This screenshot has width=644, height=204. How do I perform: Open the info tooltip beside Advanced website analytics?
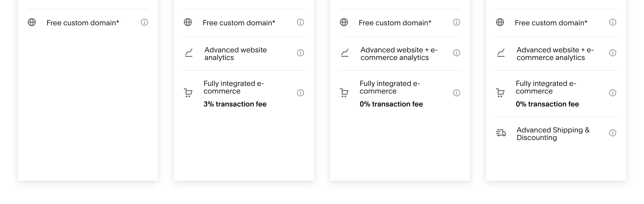pyautogui.click(x=301, y=53)
